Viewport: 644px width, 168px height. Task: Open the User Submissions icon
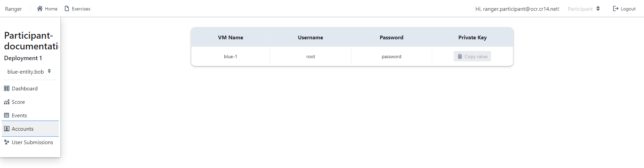tap(7, 142)
